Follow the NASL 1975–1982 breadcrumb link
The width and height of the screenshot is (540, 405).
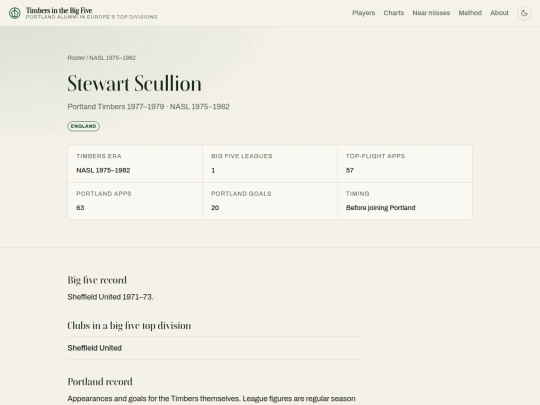coord(112,58)
